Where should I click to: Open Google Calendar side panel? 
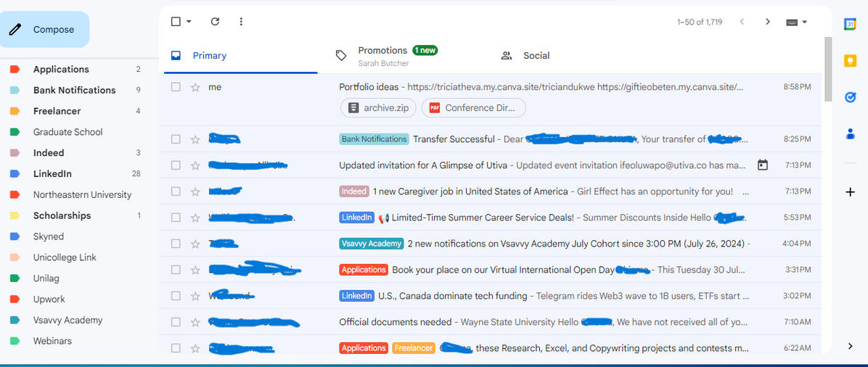851,24
